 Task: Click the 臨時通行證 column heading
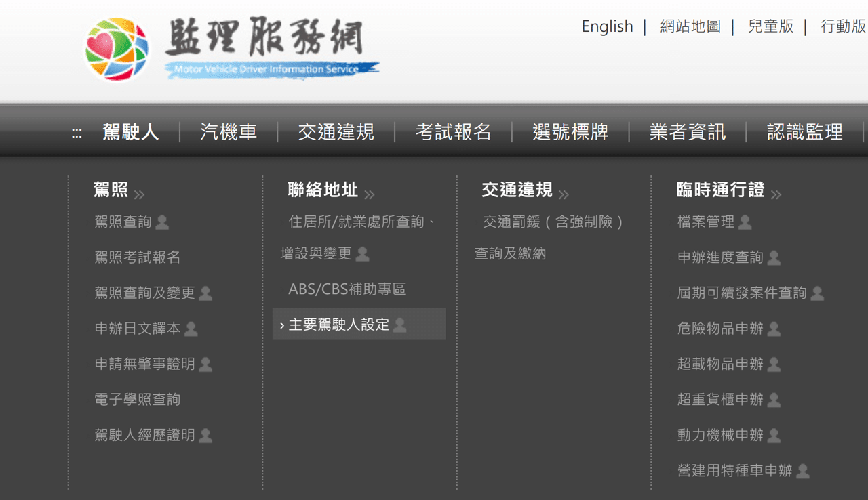[x=720, y=190]
